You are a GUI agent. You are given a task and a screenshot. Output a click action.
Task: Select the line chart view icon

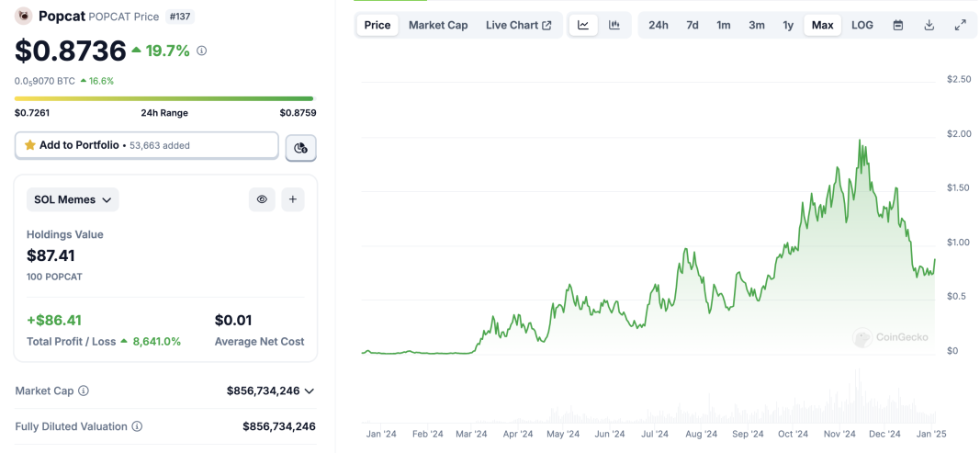click(x=583, y=25)
